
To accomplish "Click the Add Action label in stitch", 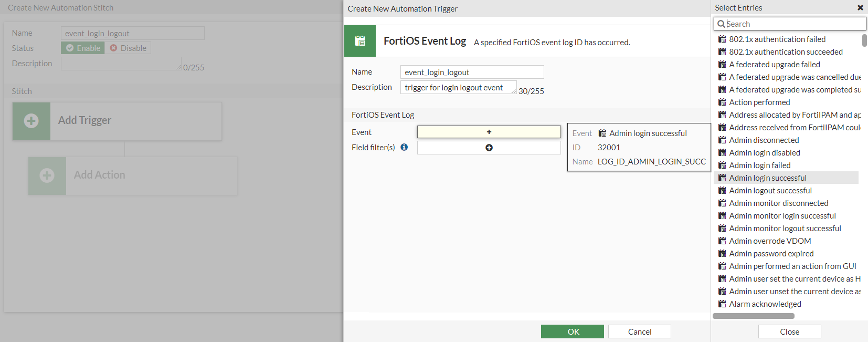I will (99, 175).
